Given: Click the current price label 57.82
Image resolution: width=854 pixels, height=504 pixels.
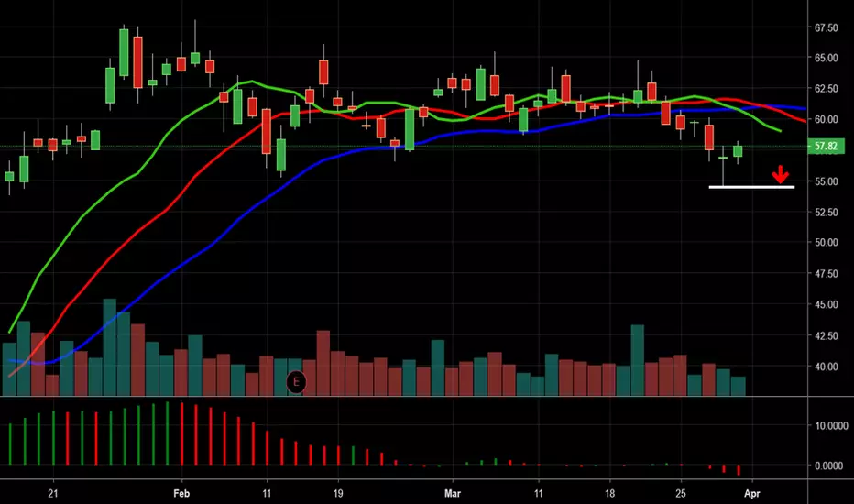Looking at the screenshot, I should pyautogui.click(x=826, y=146).
